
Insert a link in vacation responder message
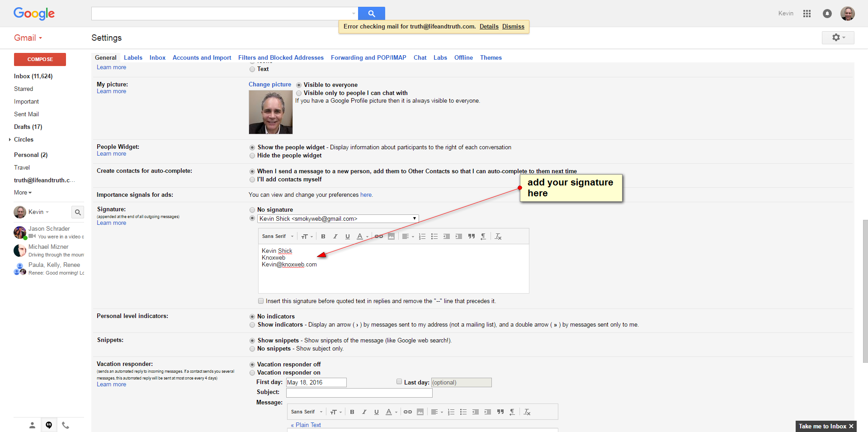(408, 412)
